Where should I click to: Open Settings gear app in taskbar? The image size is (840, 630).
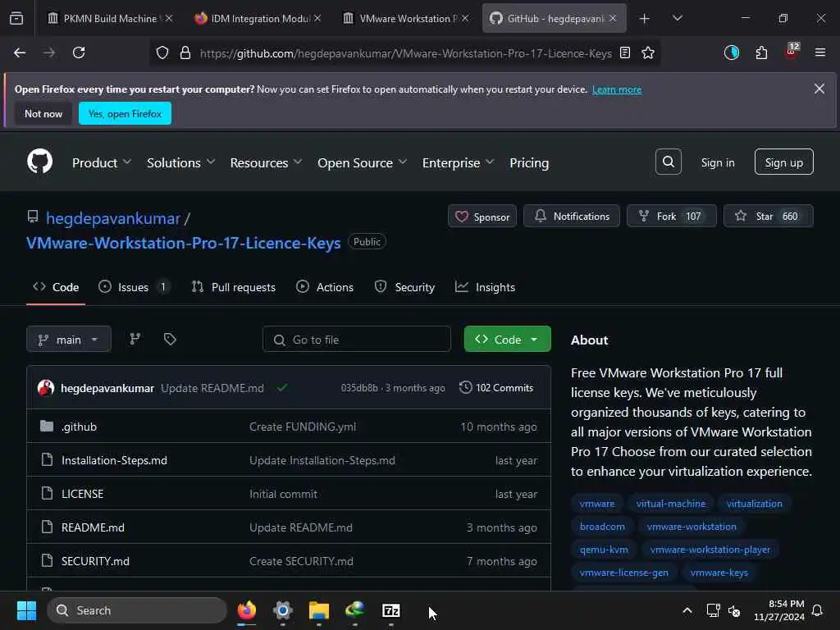click(x=283, y=610)
